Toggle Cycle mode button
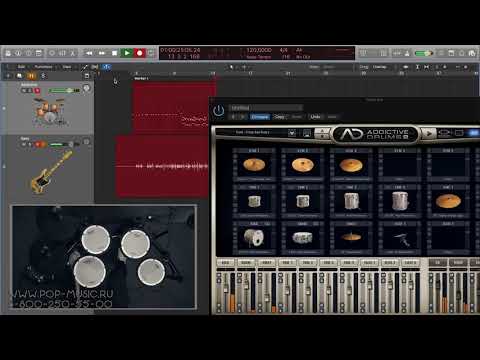 click(x=151, y=53)
